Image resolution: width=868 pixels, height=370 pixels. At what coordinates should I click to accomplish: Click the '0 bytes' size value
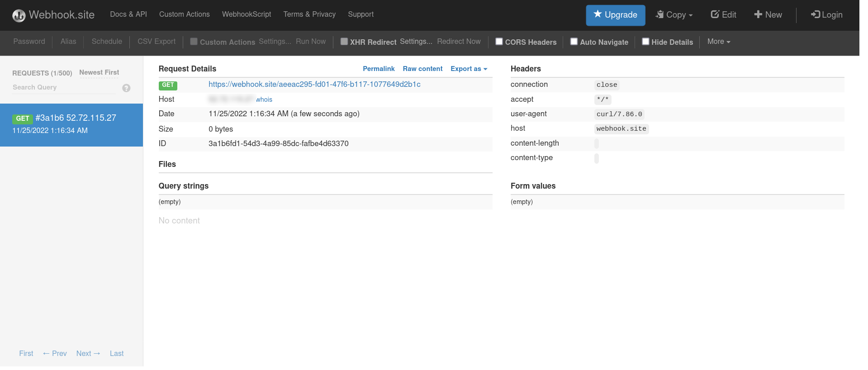point(221,129)
